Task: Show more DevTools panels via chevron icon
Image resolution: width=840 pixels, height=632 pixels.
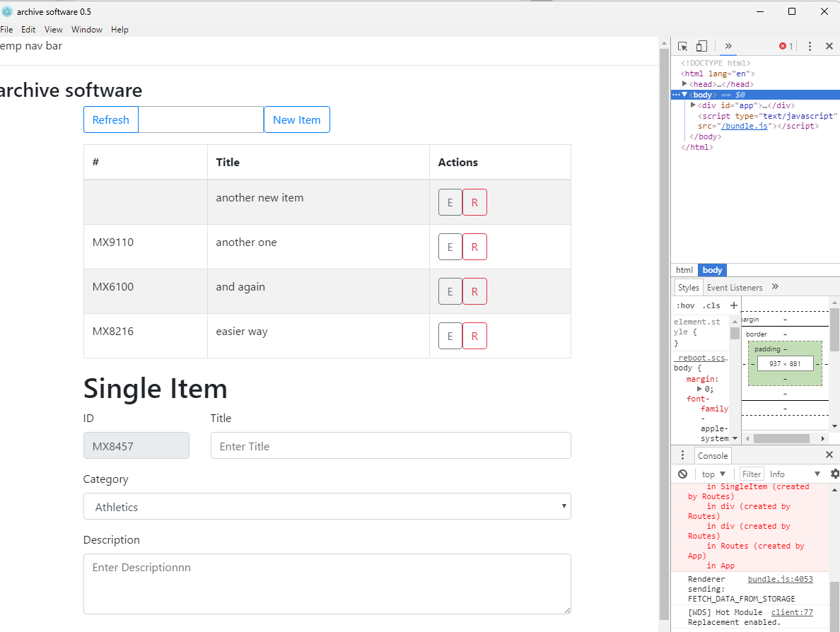Action: click(x=728, y=45)
